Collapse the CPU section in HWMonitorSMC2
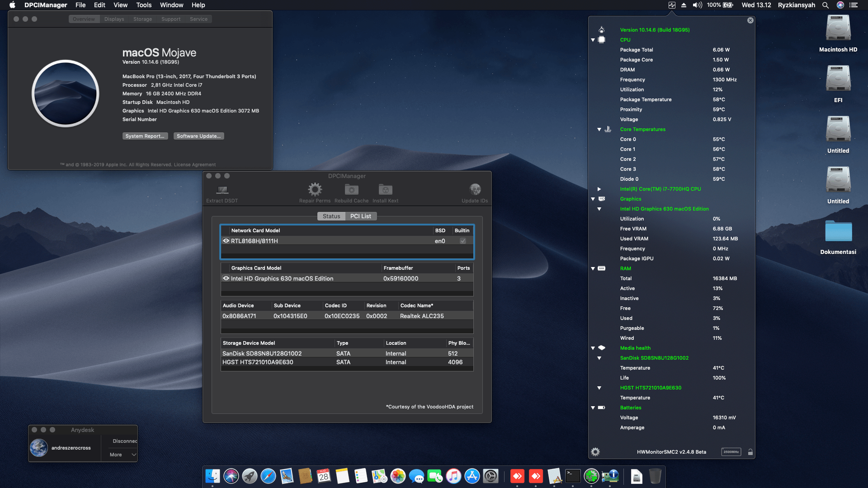This screenshot has height=488, width=868. coord(593,40)
